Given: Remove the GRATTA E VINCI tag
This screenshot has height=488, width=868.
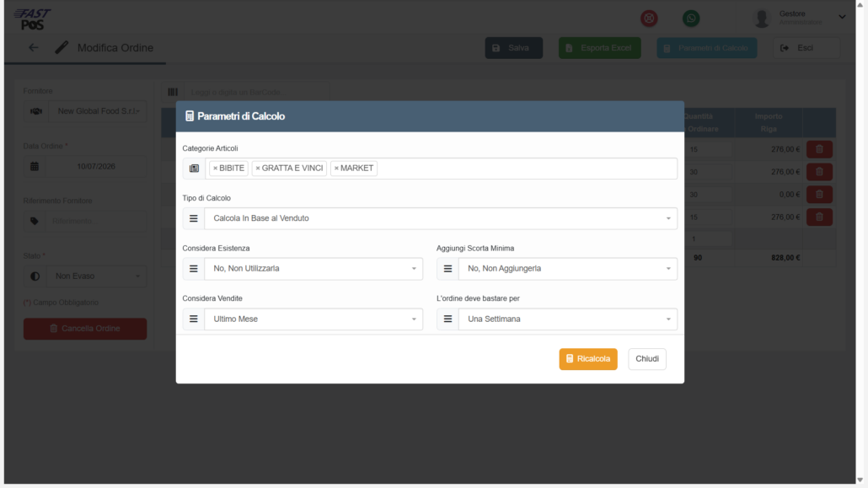Looking at the screenshot, I should point(257,169).
